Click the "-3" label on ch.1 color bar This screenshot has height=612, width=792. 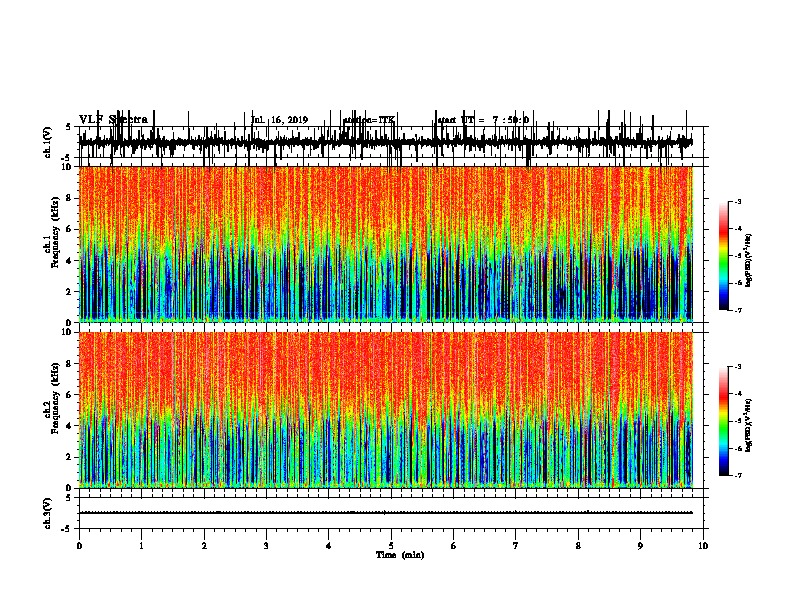coord(737,201)
